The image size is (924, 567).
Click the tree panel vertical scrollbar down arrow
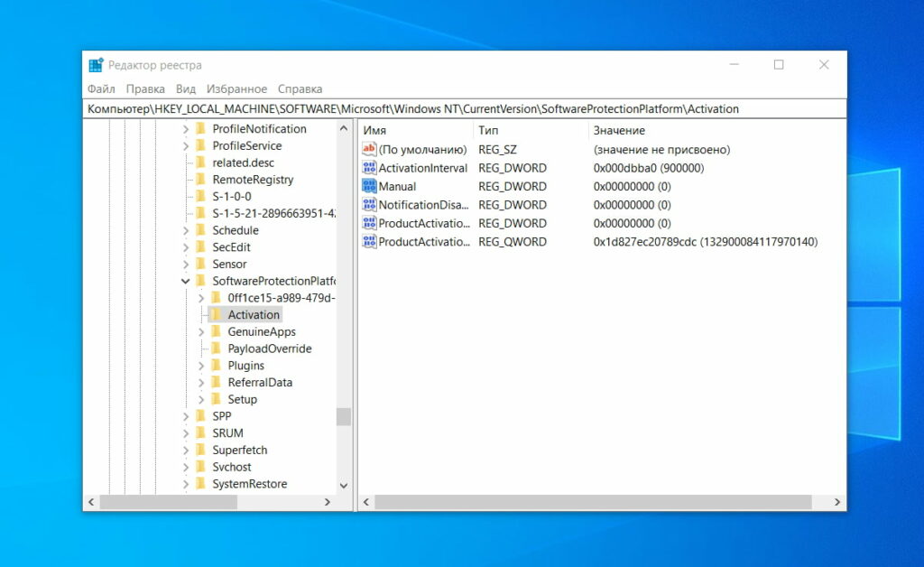344,485
